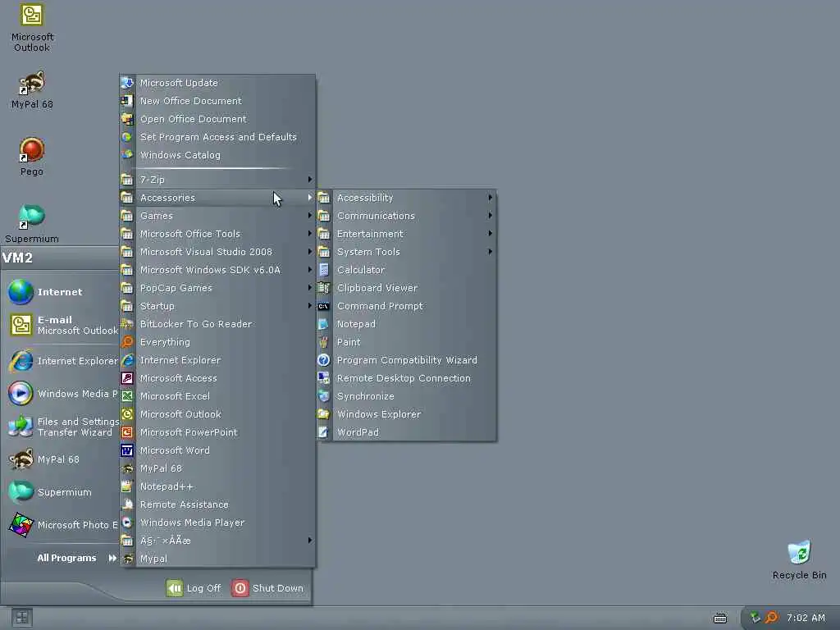Viewport: 840px width, 630px height.
Task: Open Microsoft Excel from All Programs
Action: (x=217, y=396)
